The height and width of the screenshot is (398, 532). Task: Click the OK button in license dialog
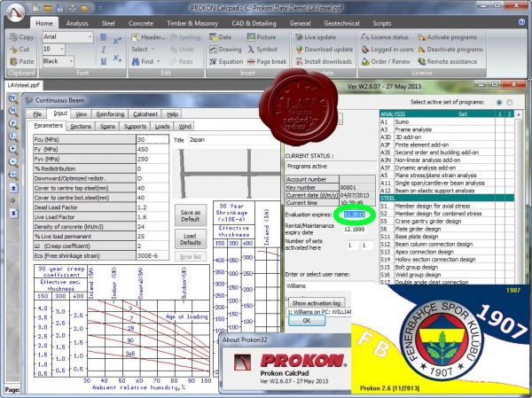pos(307,320)
